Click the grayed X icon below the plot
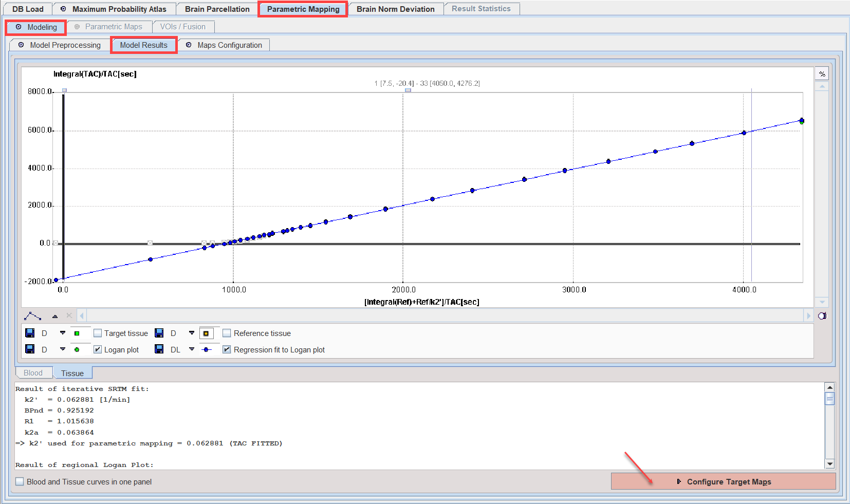 (x=69, y=315)
